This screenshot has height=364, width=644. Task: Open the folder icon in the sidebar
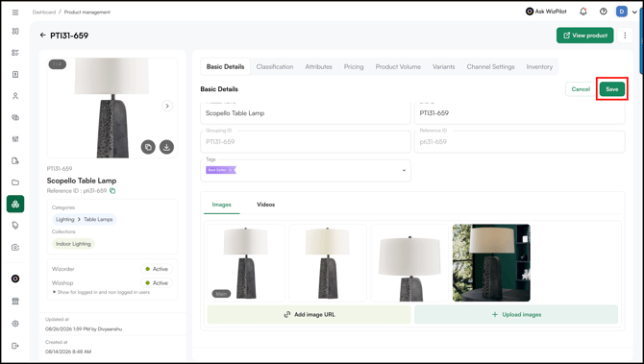coord(15,182)
